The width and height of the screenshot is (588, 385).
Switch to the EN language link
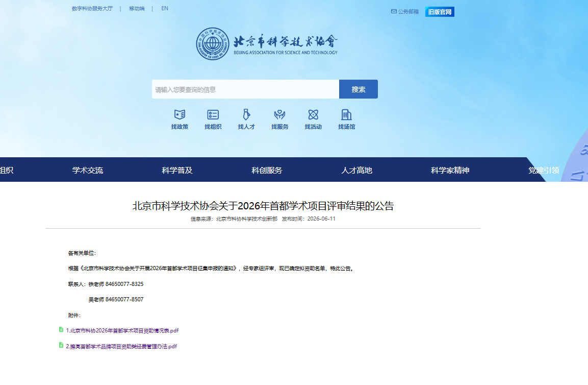point(165,8)
